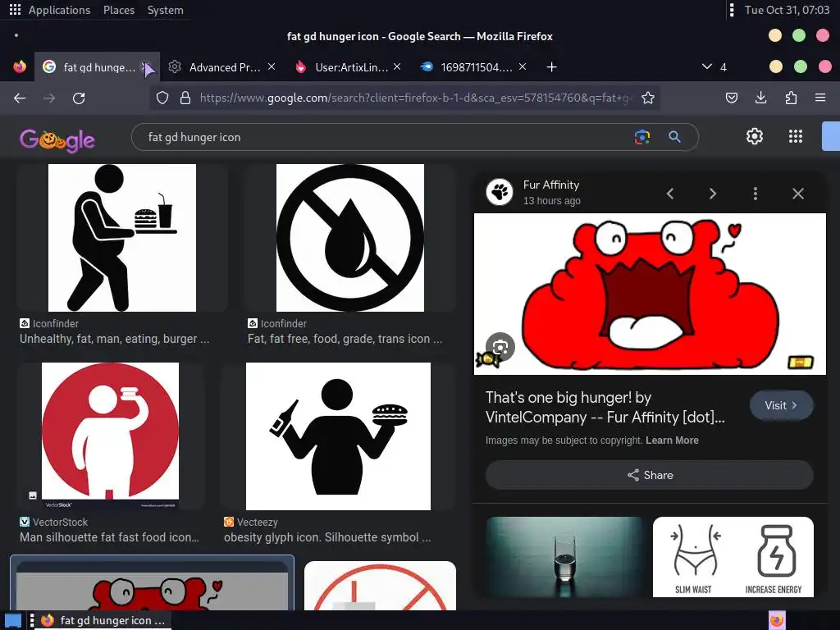Viewport: 840px width, 630px height.
Task: Open Man silhouette fat fast food caption
Action: pos(109,536)
